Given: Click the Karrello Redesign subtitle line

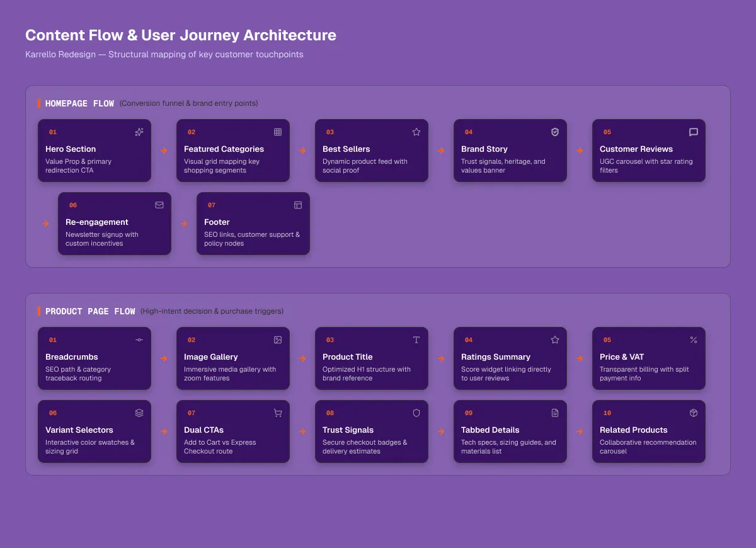Looking at the screenshot, I should 164,55.
